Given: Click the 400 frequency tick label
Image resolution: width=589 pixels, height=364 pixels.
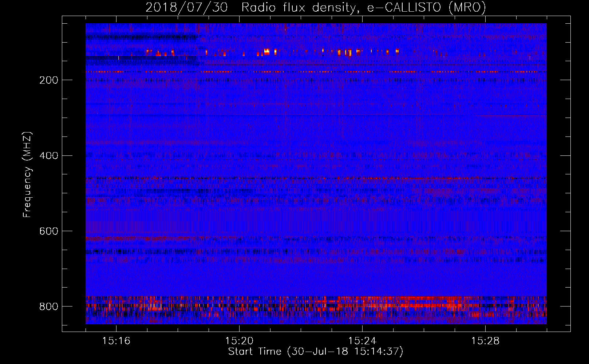Looking at the screenshot, I should tap(49, 156).
